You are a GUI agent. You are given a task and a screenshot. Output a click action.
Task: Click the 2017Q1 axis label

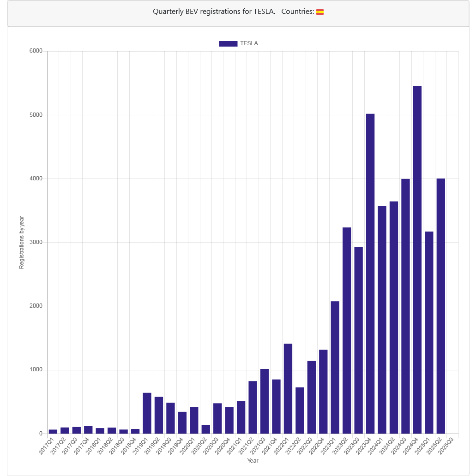[47, 446]
